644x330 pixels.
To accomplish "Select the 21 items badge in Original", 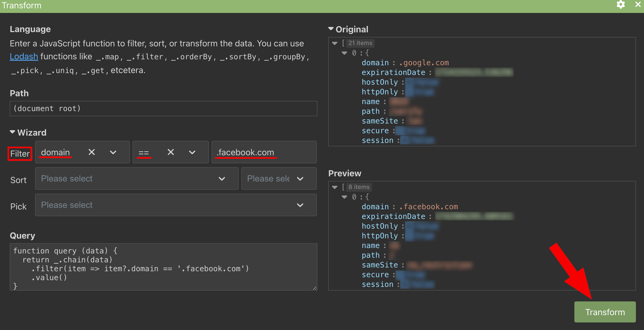I will (360, 43).
